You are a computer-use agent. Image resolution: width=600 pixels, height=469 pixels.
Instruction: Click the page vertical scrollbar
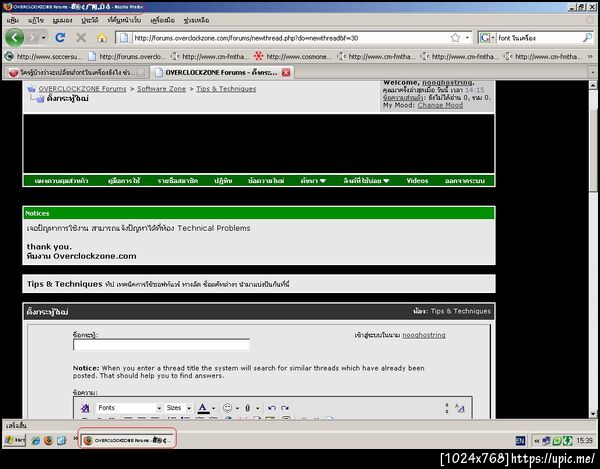(593, 249)
